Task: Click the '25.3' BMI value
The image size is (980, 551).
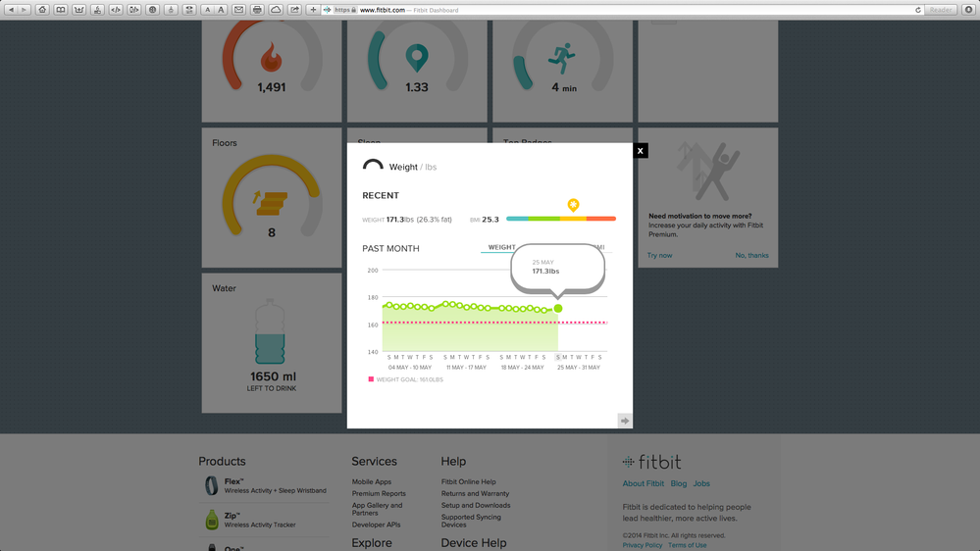Action: (490, 220)
